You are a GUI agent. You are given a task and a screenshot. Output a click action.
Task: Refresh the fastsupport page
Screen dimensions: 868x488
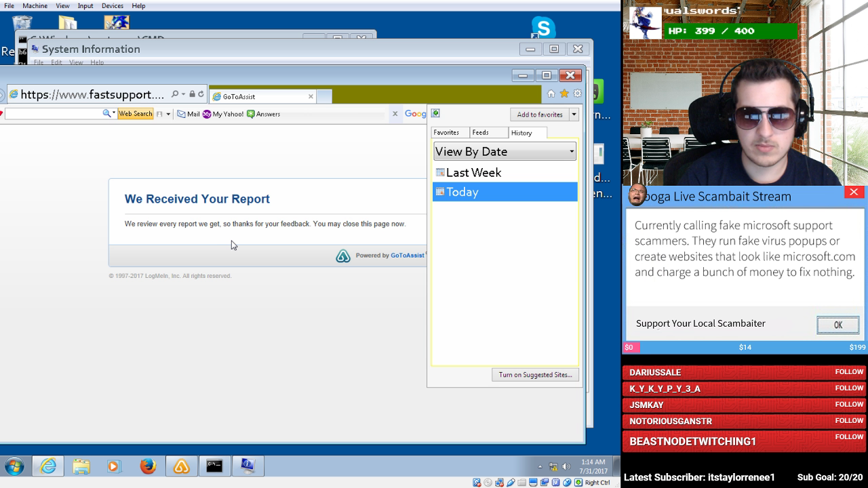201,94
